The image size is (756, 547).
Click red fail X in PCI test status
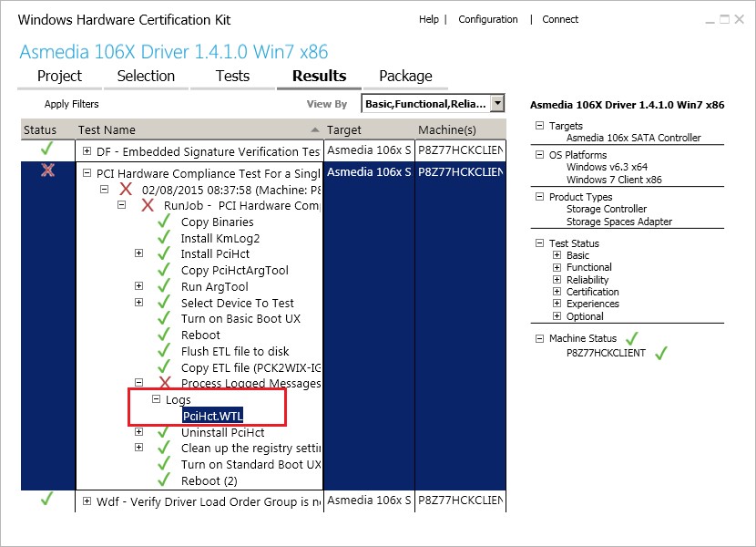click(x=47, y=170)
